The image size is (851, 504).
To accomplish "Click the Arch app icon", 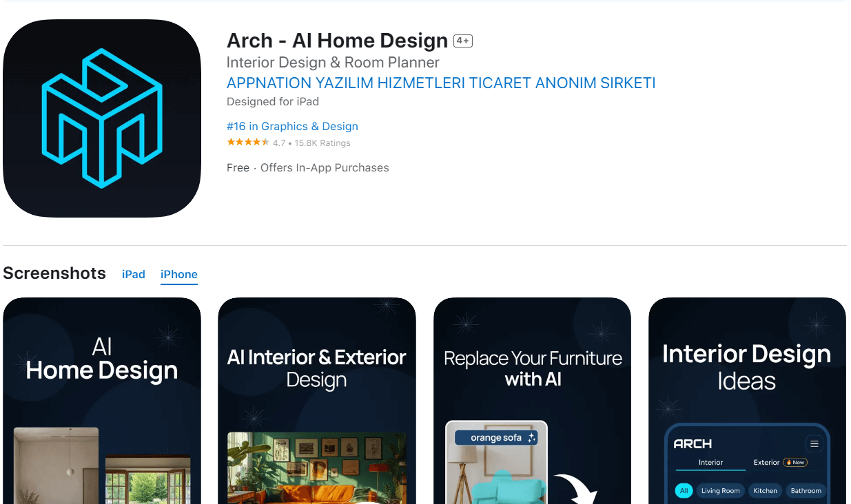I will [x=102, y=118].
